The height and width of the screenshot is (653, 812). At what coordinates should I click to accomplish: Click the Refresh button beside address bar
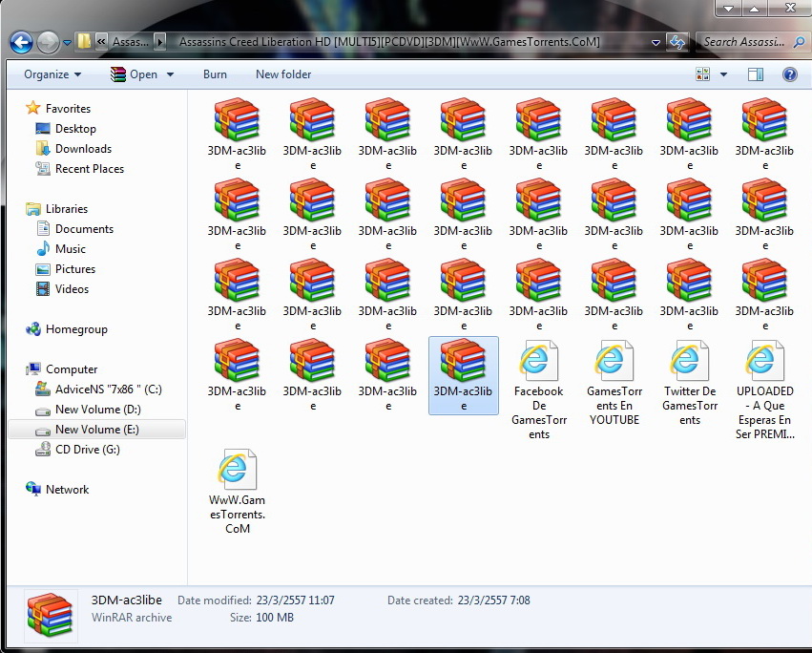pos(677,42)
